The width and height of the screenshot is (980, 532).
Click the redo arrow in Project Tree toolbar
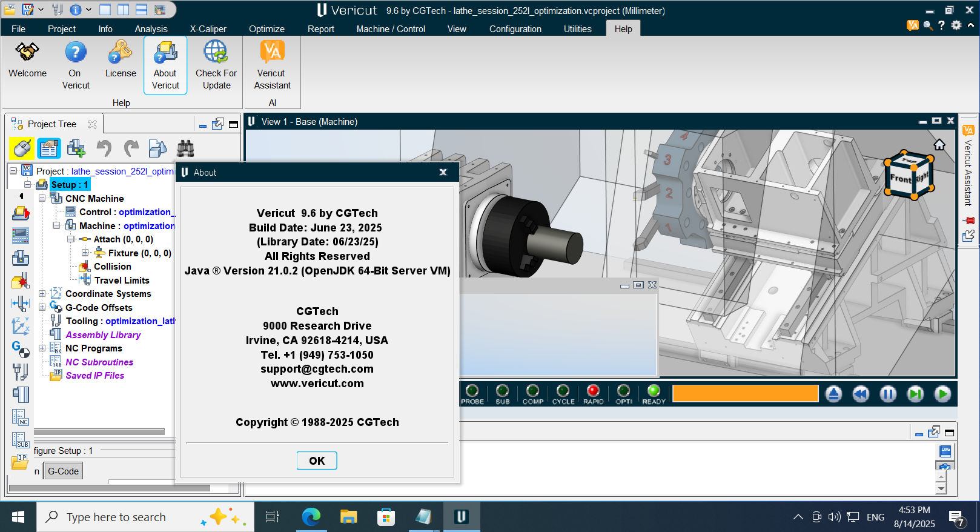point(131,148)
